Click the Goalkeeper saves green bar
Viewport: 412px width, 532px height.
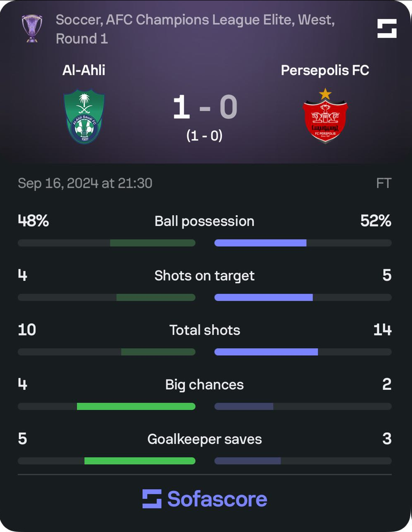(x=140, y=461)
